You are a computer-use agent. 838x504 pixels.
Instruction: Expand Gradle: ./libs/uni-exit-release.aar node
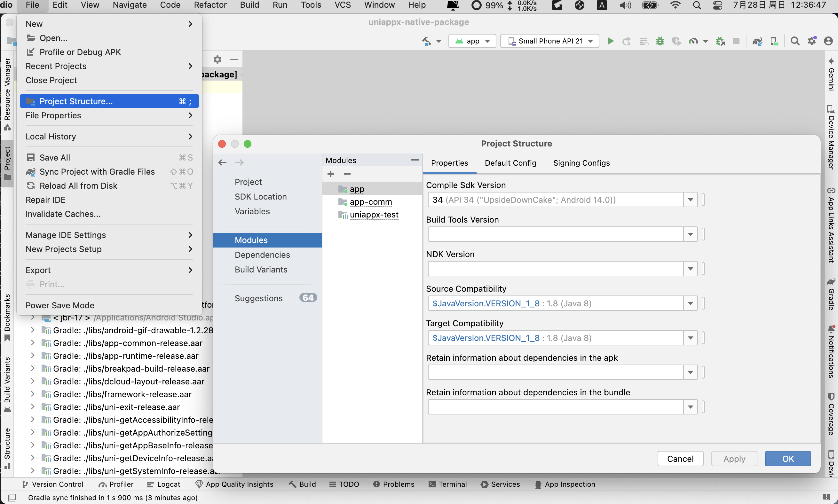click(33, 407)
